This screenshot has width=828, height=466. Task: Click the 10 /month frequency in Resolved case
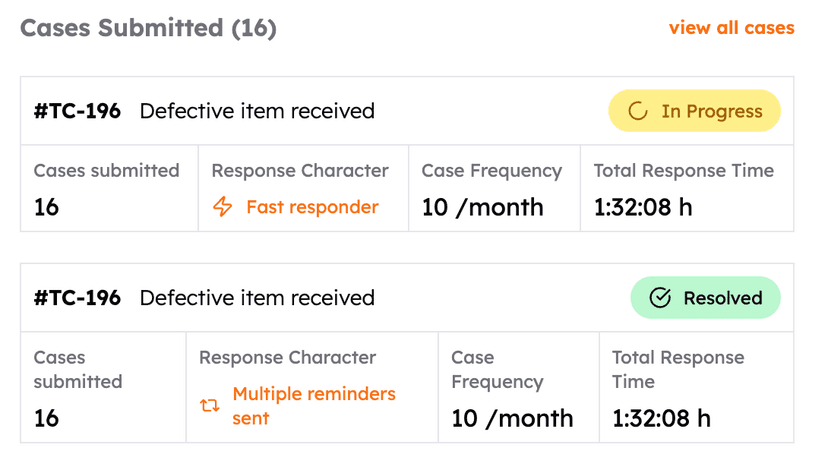tap(512, 418)
